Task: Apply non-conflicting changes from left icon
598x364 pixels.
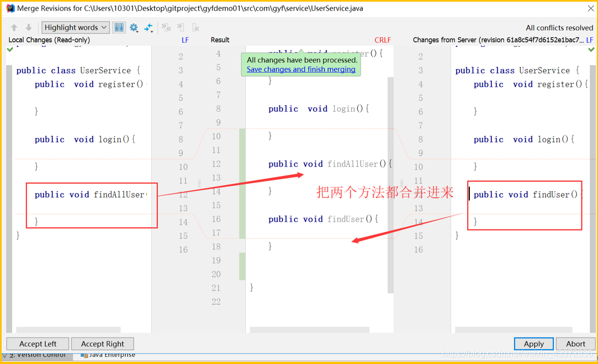Action: pyautogui.click(x=181, y=28)
